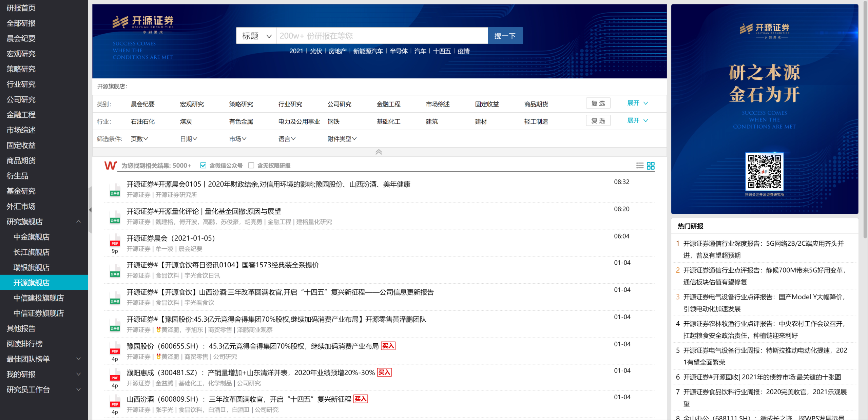Click the 光伏 hot keyword link

(x=316, y=51)
